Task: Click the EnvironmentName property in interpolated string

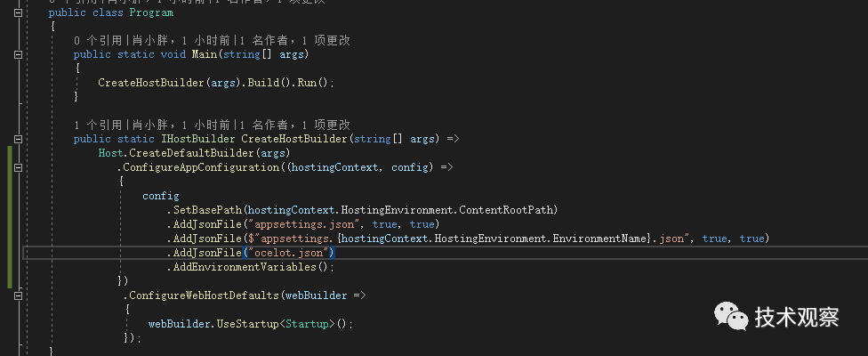Action: tap(560, 239)
